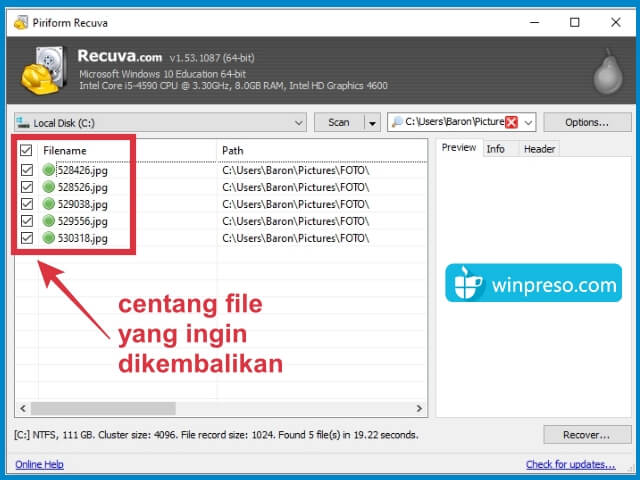Uncheck the checkbox for 528526.jpg
640x480 pixels.
[27, 187]
